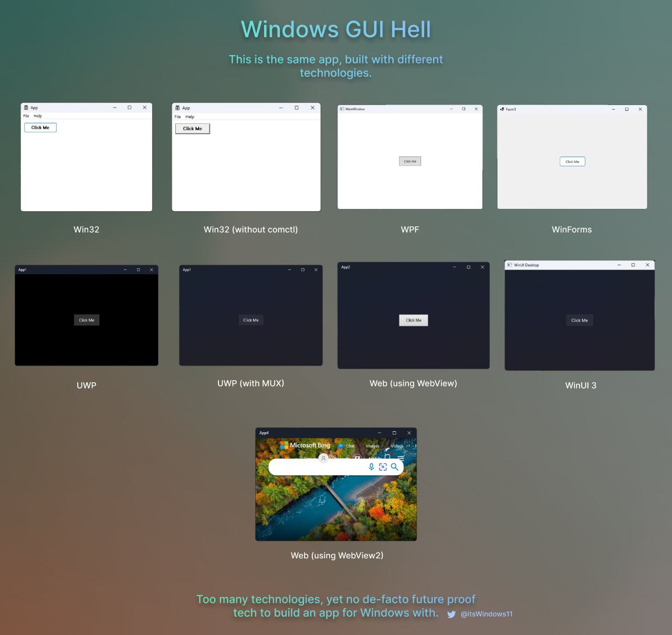Minimize the App2 WebView window
Image resolution: width=672 pixels, height=635 pixels.
pyautogui.click(x=455, y=267)
